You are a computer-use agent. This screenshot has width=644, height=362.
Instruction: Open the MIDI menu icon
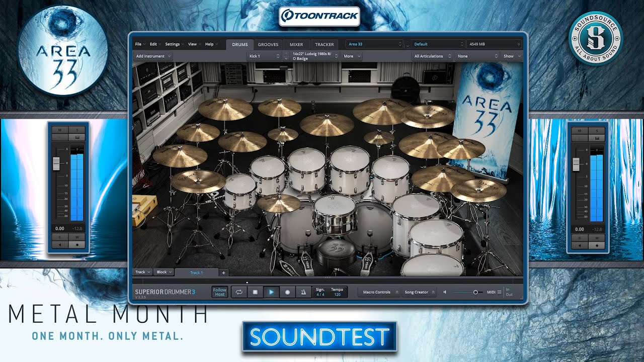coord(499,292)
